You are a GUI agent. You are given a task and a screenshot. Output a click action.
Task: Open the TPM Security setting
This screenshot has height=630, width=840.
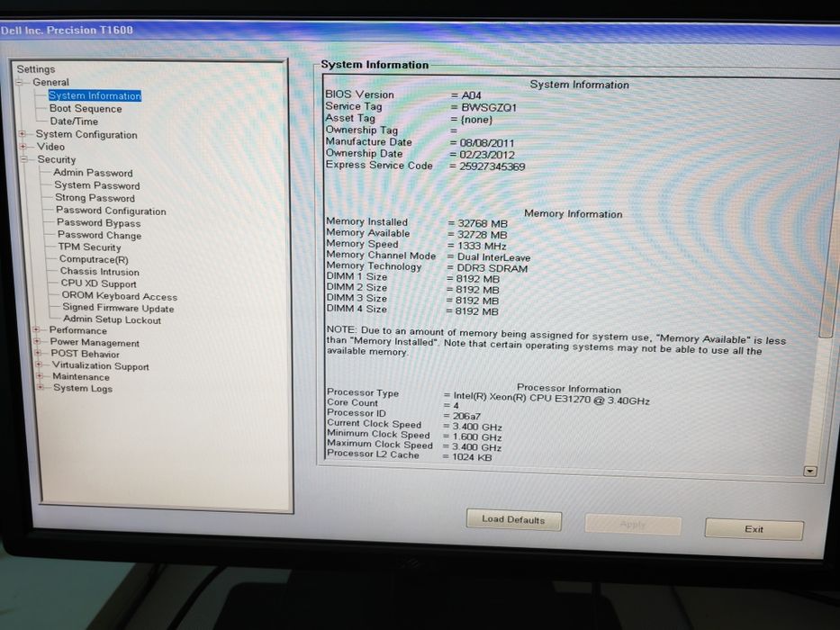[x=89, y=247]
